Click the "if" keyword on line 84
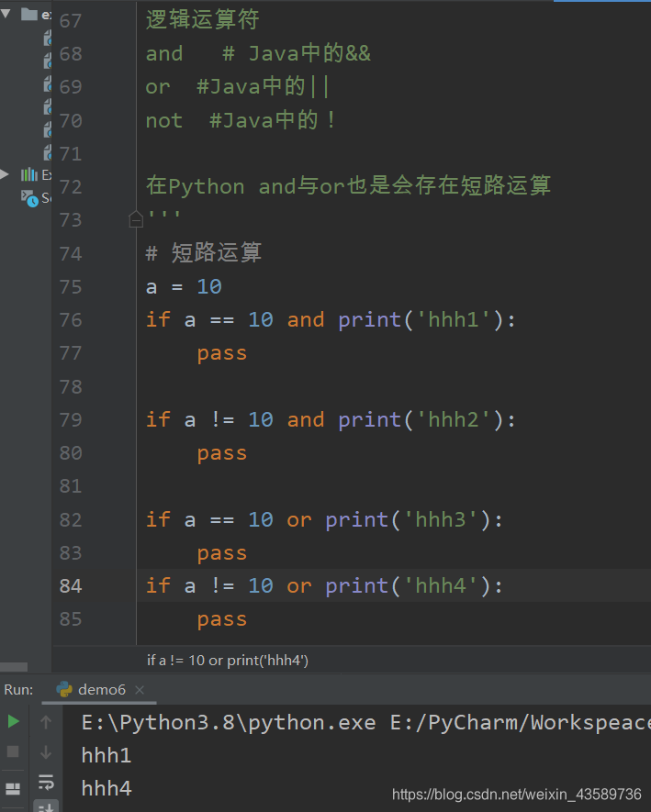The height and width of the screenshot is (812, 651). (x=158, y=585)
